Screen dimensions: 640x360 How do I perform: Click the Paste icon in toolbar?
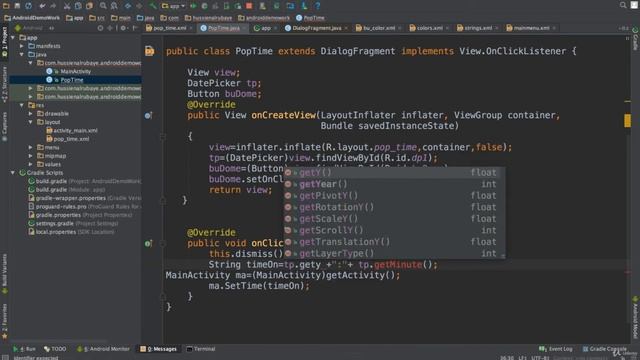coord(89,6)
